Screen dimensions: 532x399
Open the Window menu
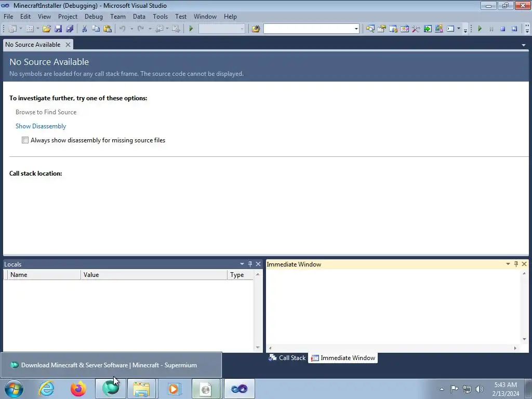(205, 16)
